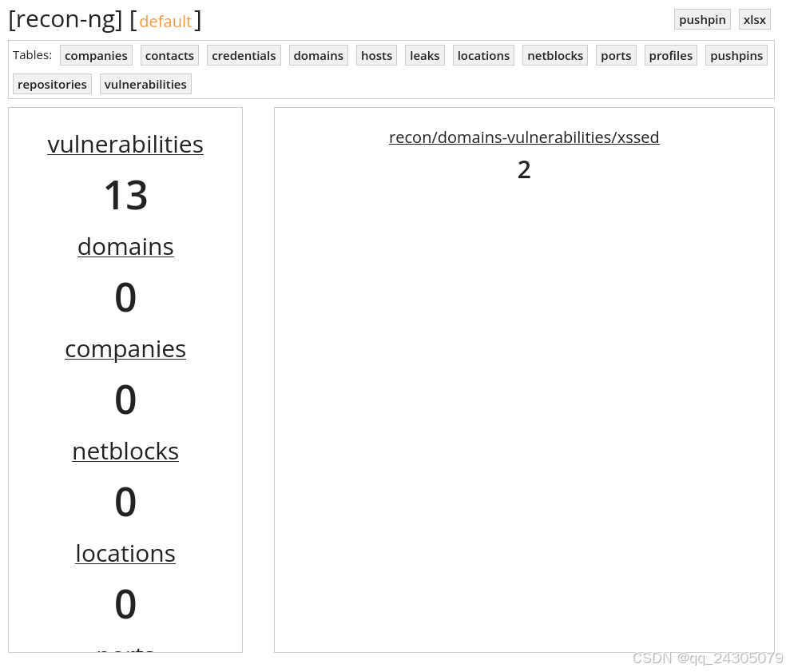The image size is (786, 672).
Task: Open the companies table
Action: pyautogui.click(x=96, y=55)
